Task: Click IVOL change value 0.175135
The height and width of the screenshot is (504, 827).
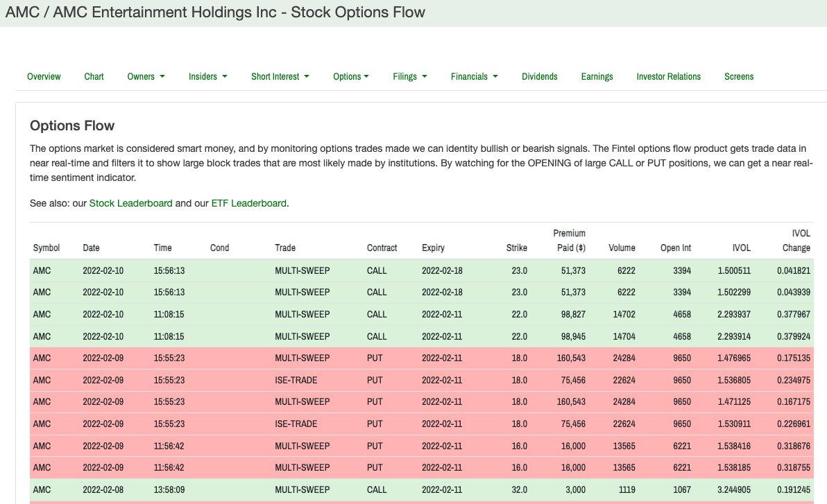Action: click(x=793, y=358)
